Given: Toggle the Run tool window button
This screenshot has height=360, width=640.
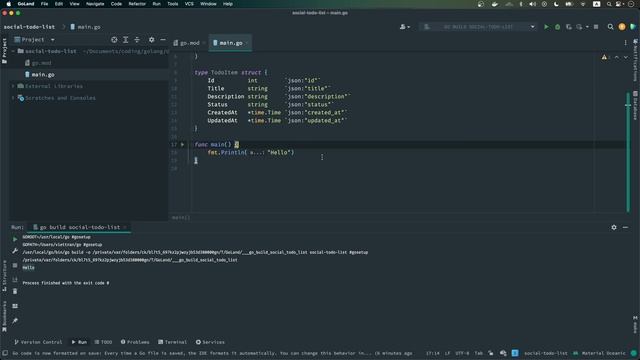Looking at the screenshot, I should (79, 342).
